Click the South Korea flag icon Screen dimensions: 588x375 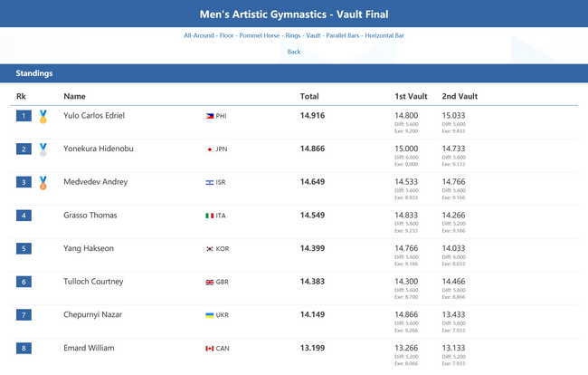click(210, 249)
